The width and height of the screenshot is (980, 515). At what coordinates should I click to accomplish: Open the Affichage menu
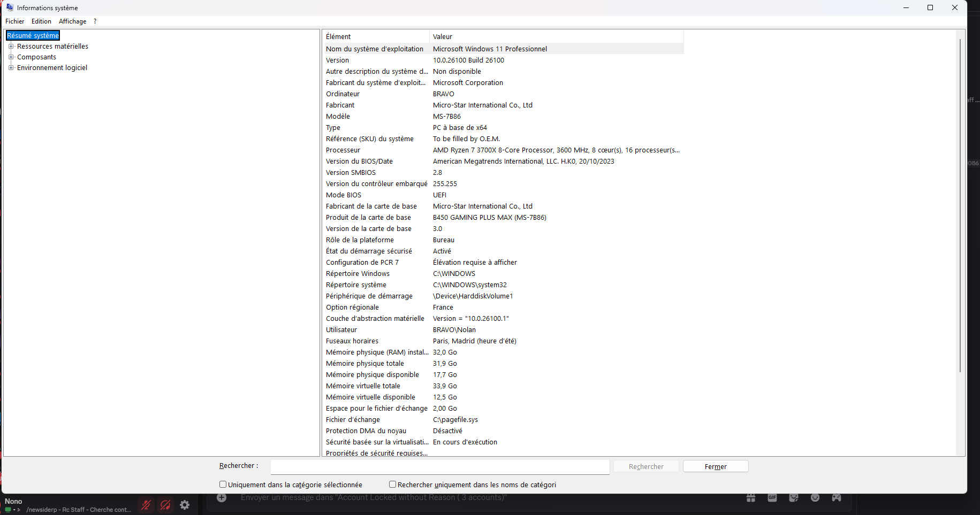72,21
